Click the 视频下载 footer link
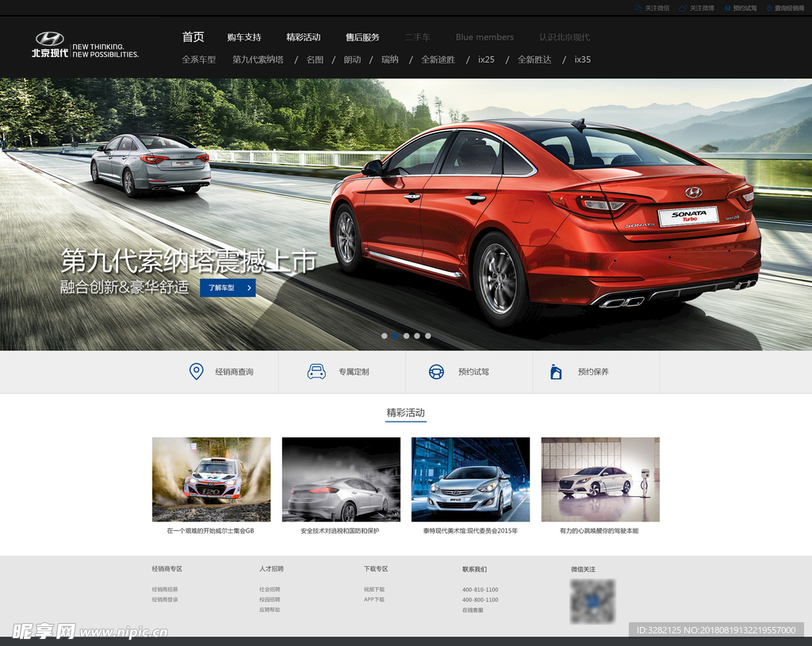 pos(374,590)
